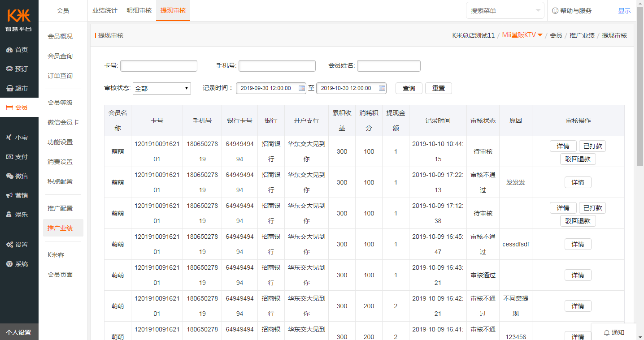Open 消费设置 in the submenu
644x340 pixels.
(60, 162)
